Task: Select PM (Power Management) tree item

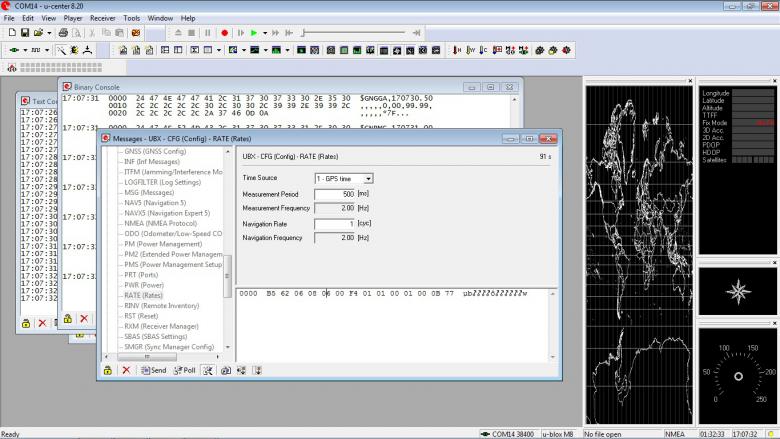Action: 163,244
